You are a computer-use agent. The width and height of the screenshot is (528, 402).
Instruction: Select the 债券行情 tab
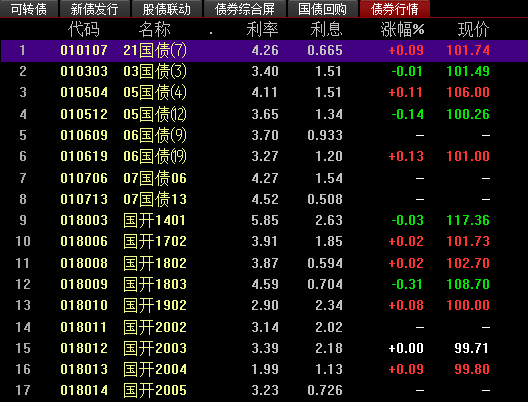click(395, 9)
